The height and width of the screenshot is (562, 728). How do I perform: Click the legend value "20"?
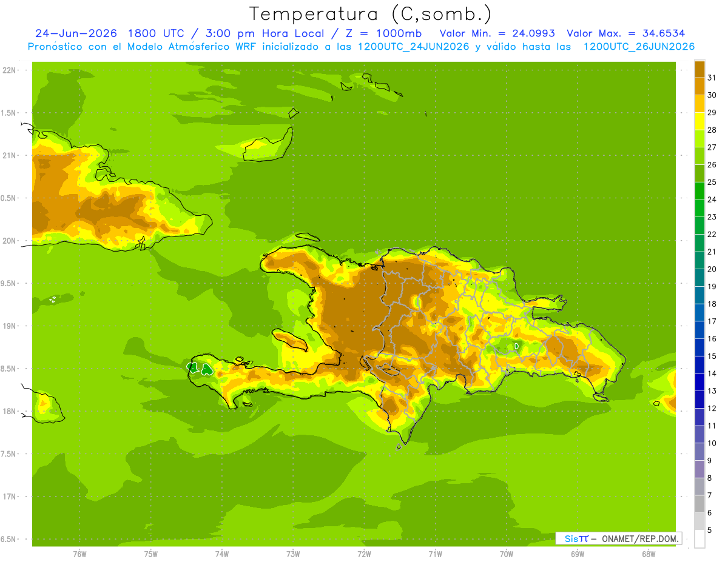(x=712, y=269)
